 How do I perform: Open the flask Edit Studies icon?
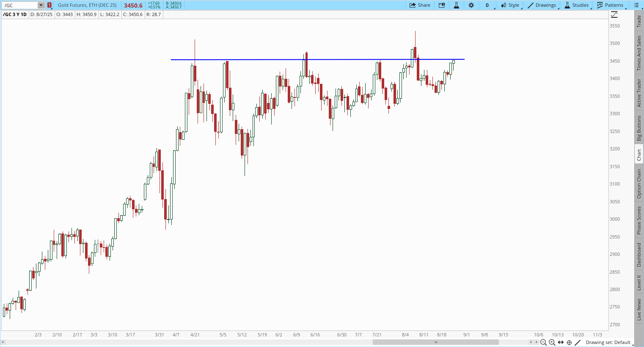pyautogui.click(x=456, y=5)
